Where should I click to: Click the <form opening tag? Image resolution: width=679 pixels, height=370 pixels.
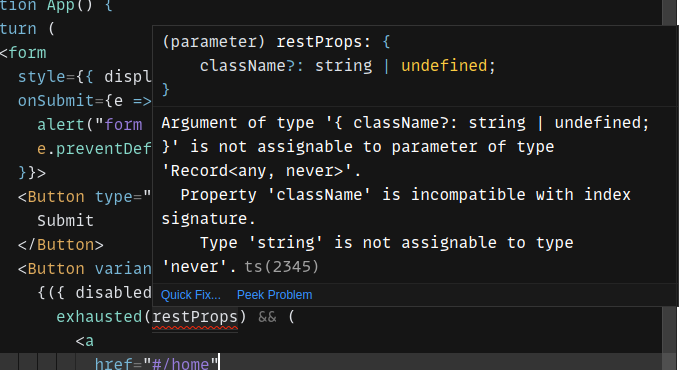point(23,53)
